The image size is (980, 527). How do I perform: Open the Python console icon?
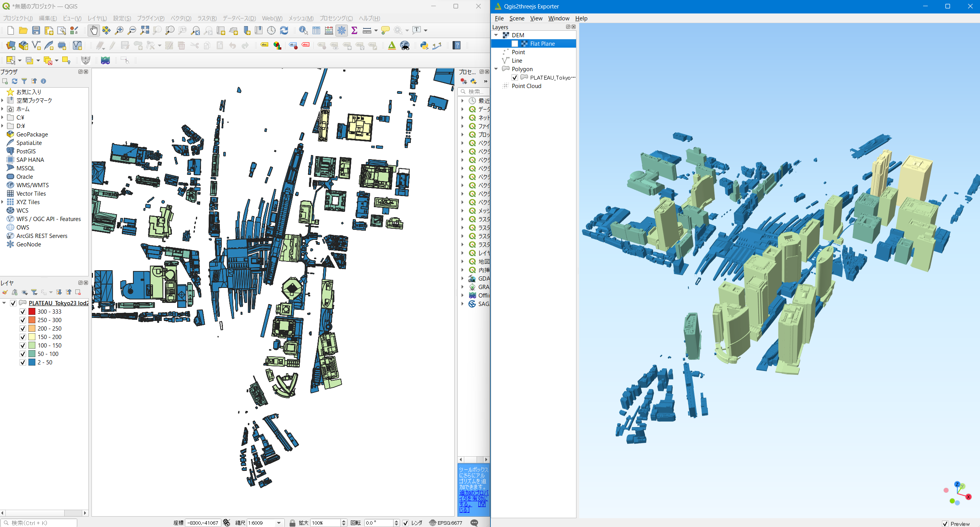424,46
